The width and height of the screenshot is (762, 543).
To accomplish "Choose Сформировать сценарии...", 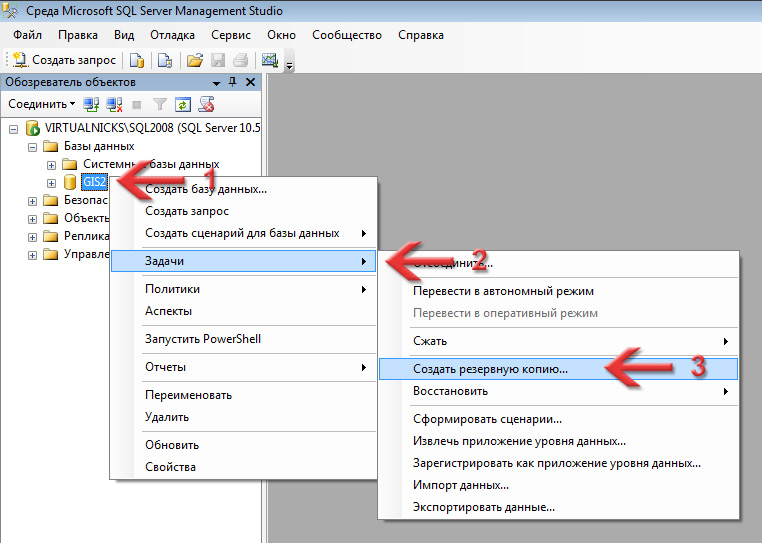I will click(x=559, y=419).
